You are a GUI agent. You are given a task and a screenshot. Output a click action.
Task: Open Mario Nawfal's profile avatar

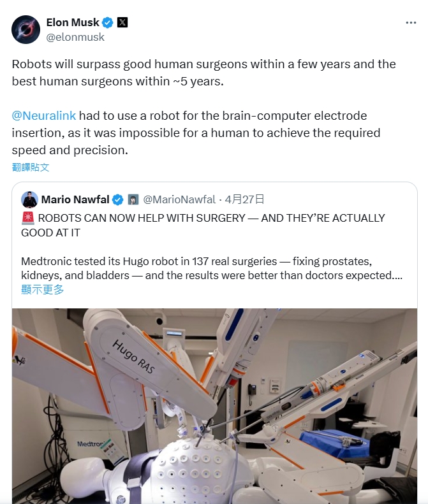tap(29, 199)
